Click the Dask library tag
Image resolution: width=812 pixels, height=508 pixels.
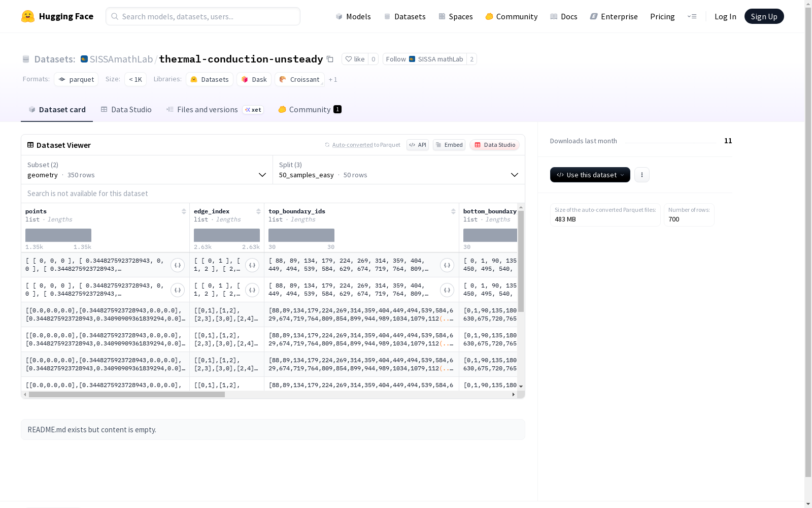click(x=254, y=79)
